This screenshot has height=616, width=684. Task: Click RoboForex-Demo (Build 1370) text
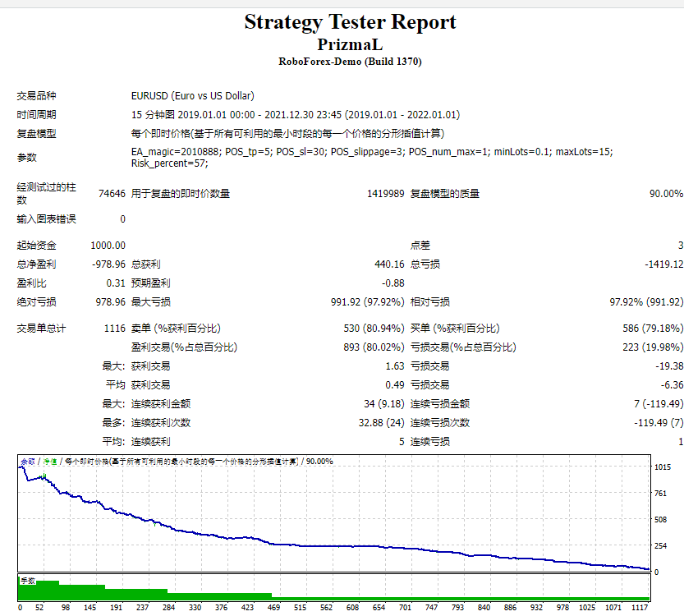(350, 62)
